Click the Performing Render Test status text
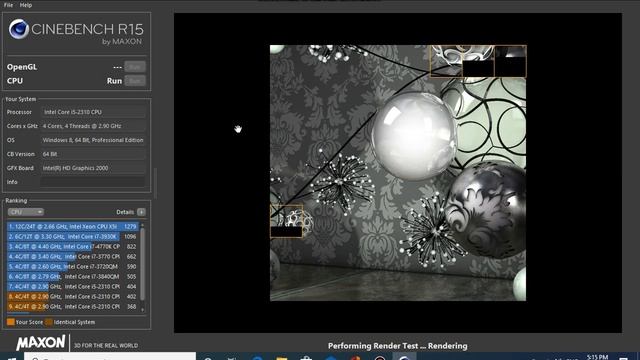This screenshot has width=640, height=360. click(398, 346)
